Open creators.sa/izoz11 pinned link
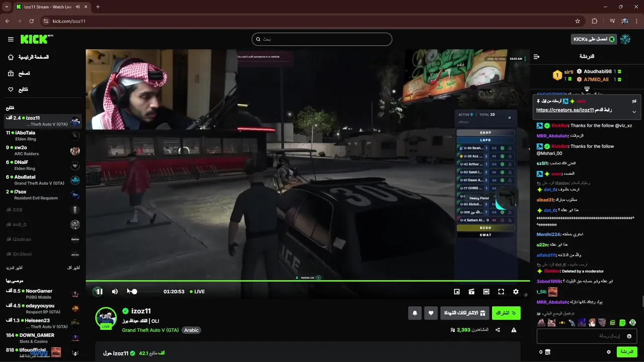 565,110
